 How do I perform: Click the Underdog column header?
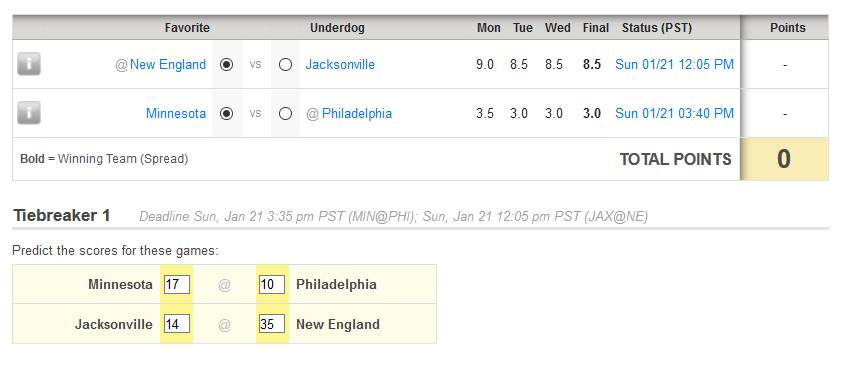[337, 28]
